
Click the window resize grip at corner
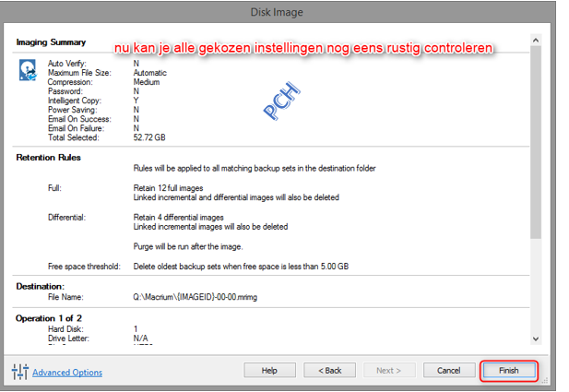545,380
